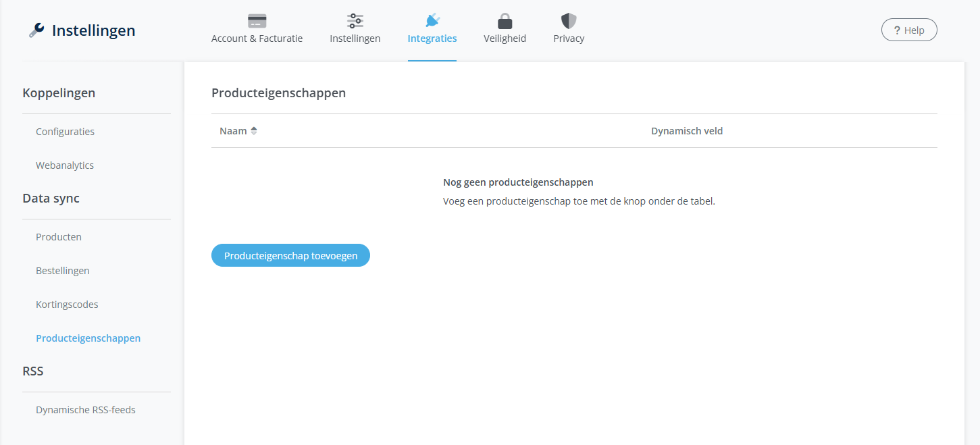
Task: Open Dynamische RSS-feeds under RSS
Action: click(85, 409)
